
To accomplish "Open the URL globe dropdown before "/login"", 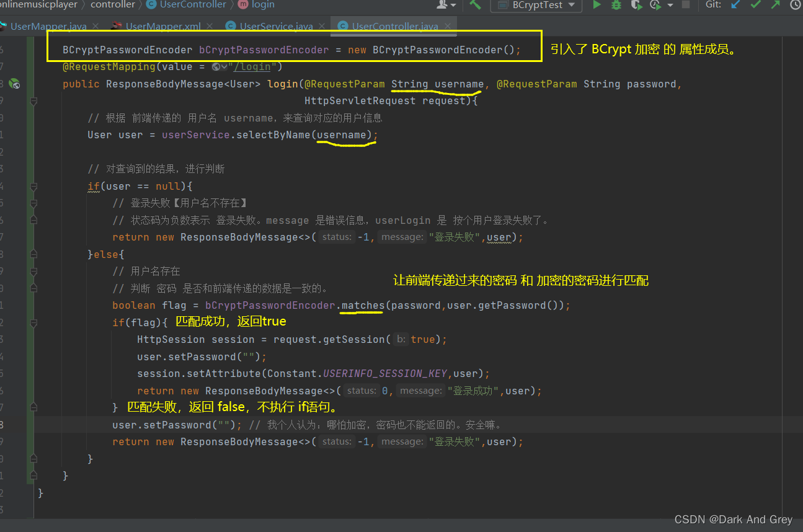I will pos(219,67).
